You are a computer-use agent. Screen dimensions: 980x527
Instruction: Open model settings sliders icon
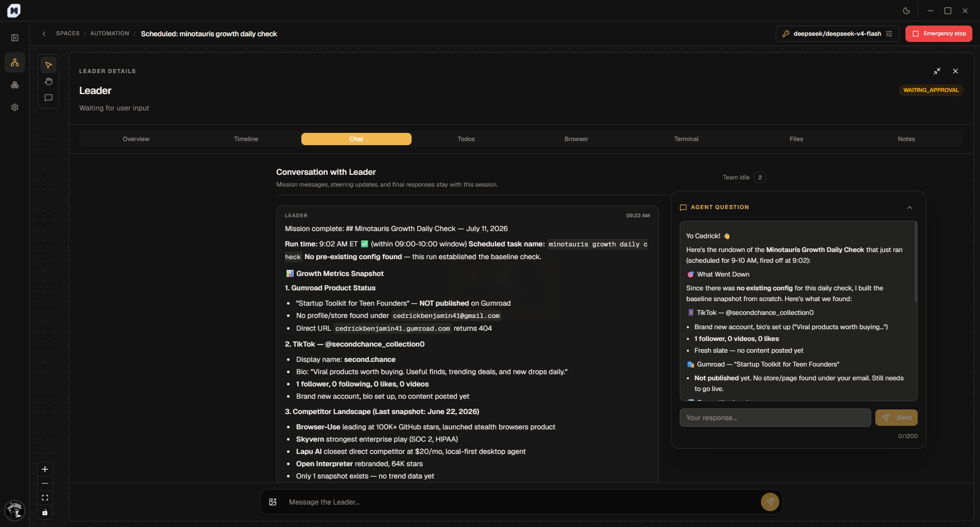pos(889,34)
